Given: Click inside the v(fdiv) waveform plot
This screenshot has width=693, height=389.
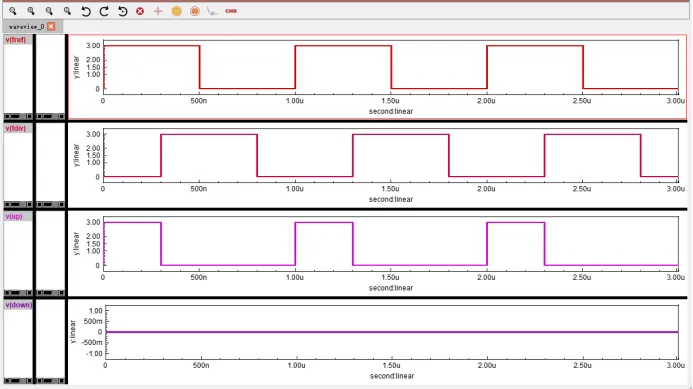Looking at the screenshot, I should [391, 156].
